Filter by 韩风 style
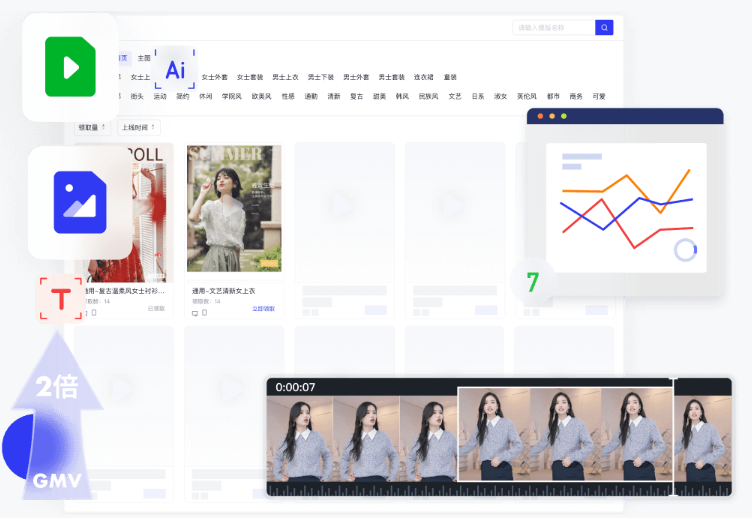The image size is (752, 518). click(x=402, y=96)
